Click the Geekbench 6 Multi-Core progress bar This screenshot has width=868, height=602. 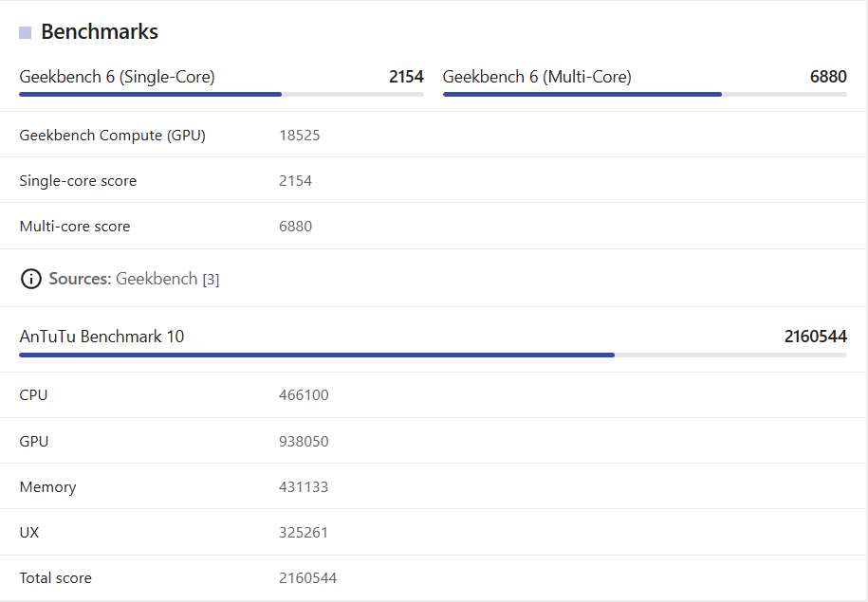(645, 95)
